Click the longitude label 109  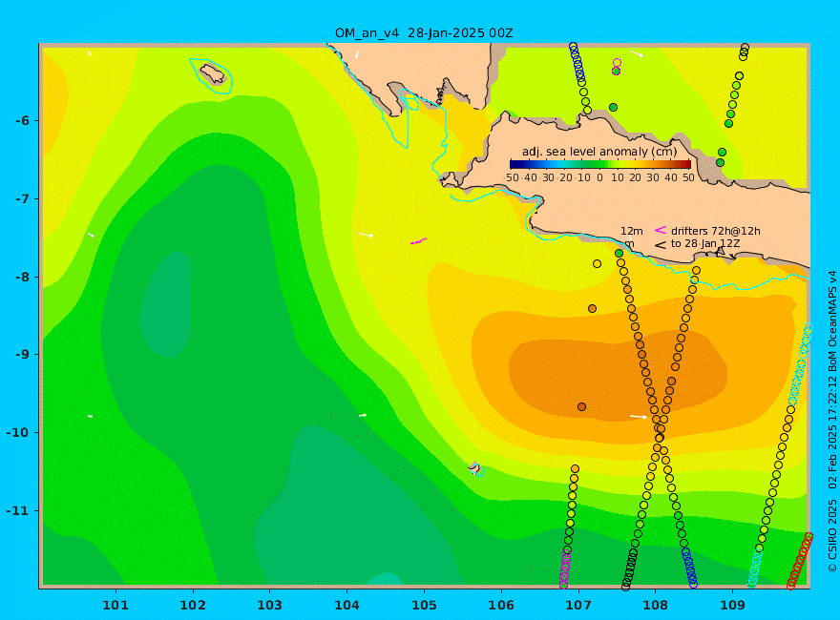click(x=732, y=606)
